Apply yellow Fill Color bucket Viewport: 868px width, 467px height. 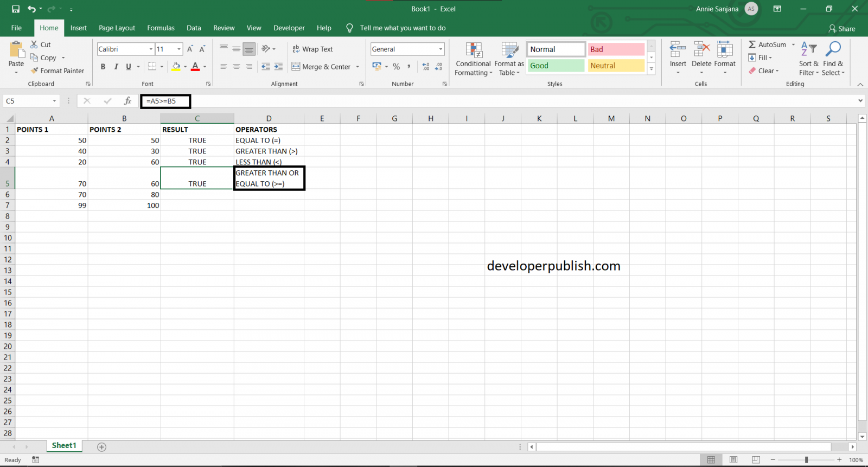click(176, 67)
